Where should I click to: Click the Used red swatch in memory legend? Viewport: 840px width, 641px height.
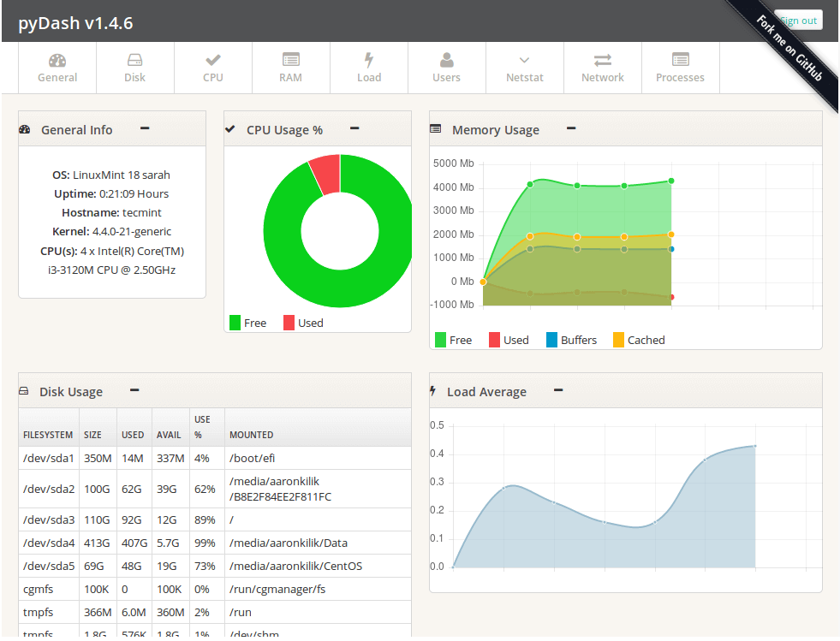click(494, 340)
